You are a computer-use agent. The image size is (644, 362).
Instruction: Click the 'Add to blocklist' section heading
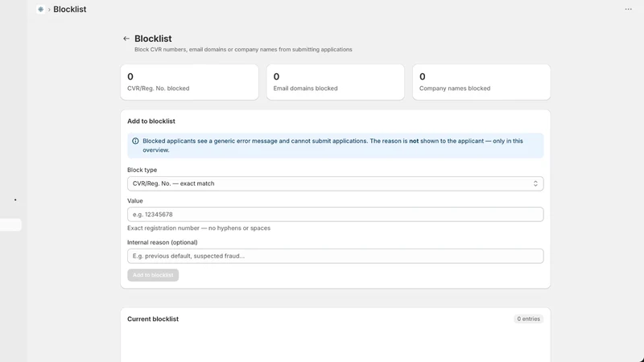pyautogui.click(x=151, y=121)
